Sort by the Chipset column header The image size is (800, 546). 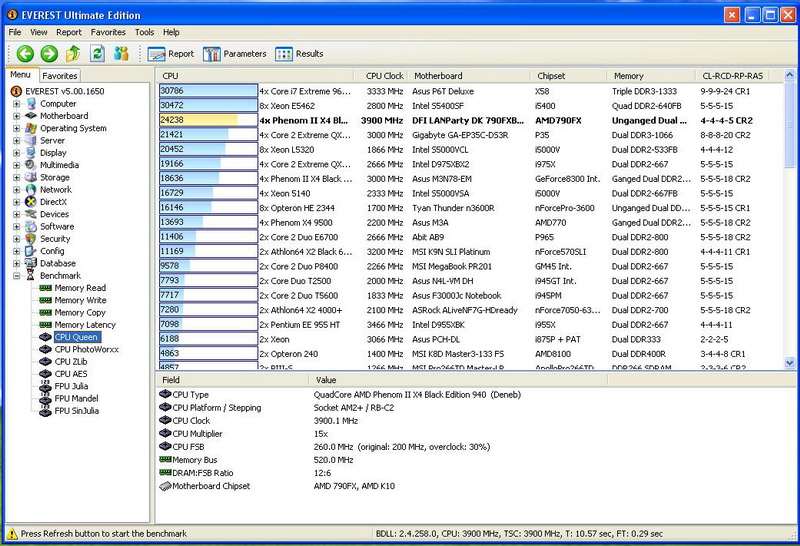tap(568, 76)
